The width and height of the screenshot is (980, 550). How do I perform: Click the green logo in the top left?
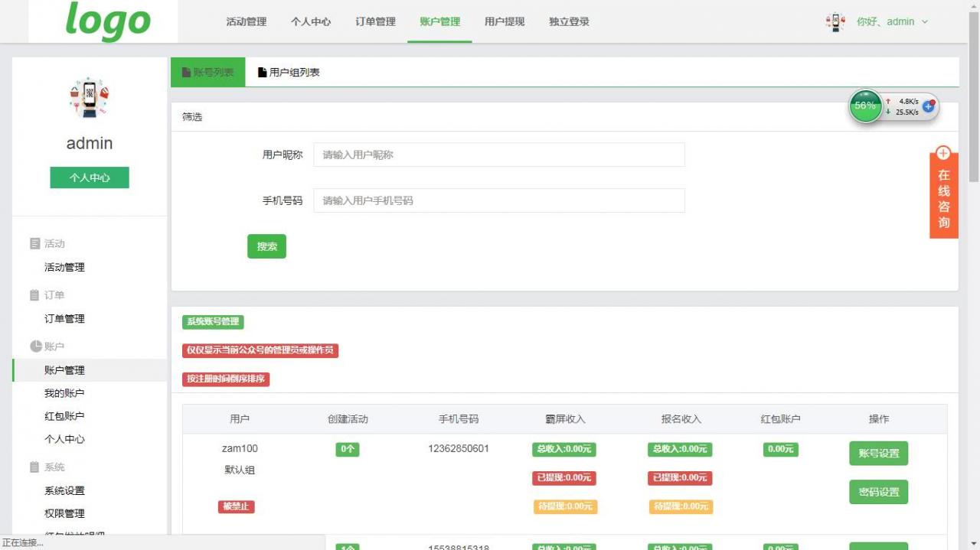pos(107,22)
